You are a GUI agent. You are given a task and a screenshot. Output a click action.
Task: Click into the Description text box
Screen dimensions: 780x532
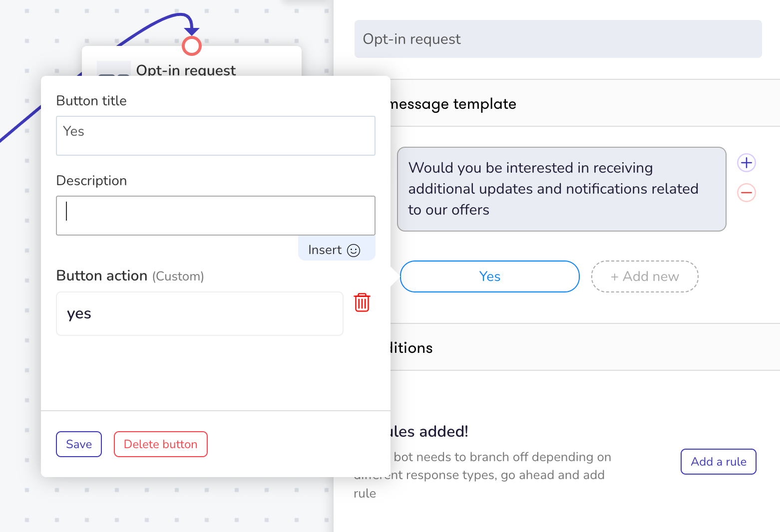click(x=216, y=216)
